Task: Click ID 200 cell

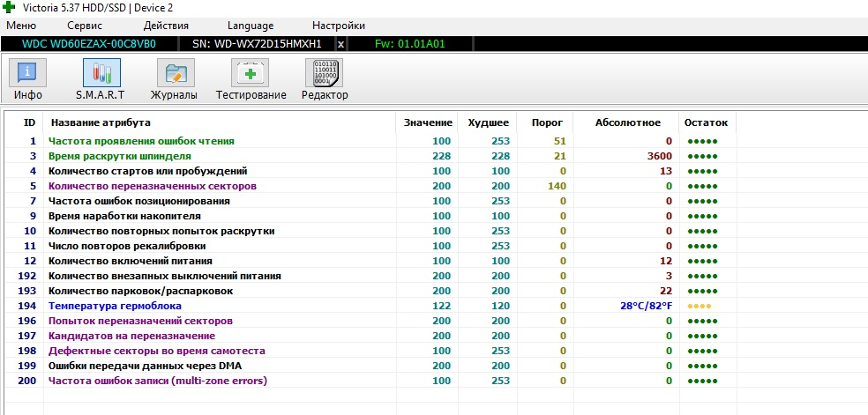Action: [26, 380]
